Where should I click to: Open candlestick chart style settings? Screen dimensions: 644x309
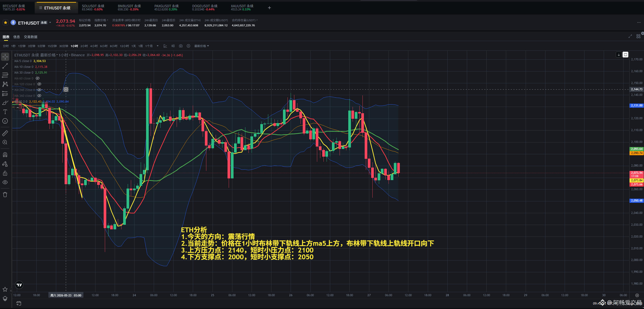click(x=173, y=46)
